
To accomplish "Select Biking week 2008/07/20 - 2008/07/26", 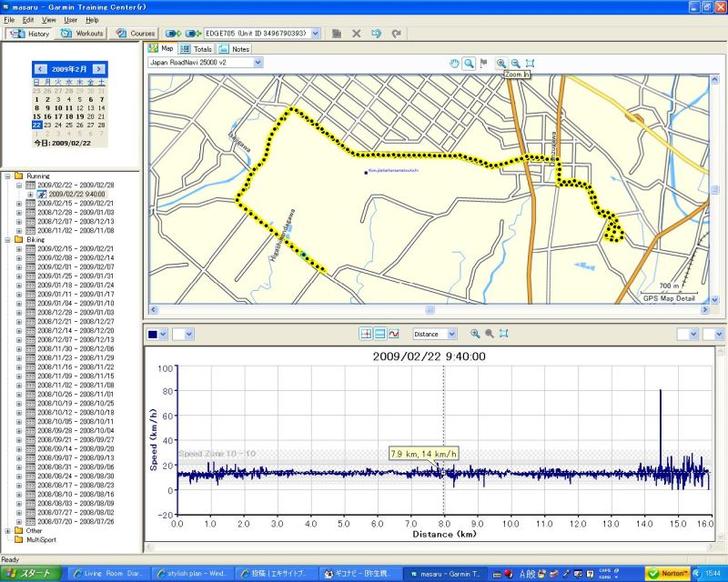I will [76, 522].
